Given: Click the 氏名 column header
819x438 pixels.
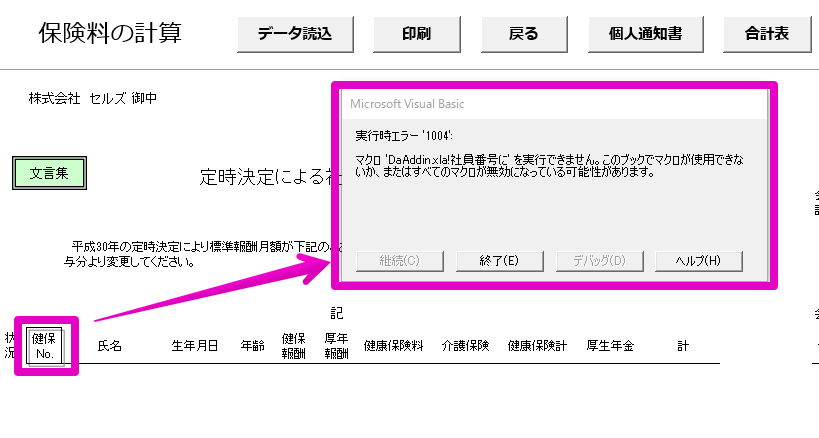Looking at the screenshot, I should pos(110,346).
